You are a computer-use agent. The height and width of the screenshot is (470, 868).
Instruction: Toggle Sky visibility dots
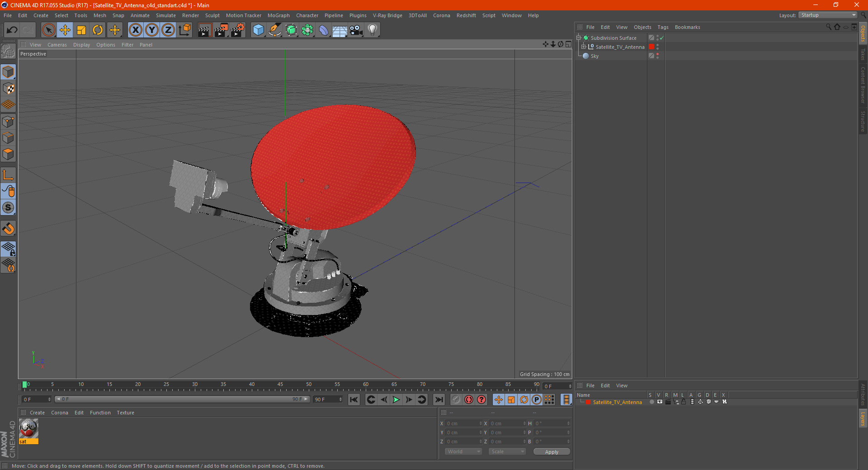[657, 56]
